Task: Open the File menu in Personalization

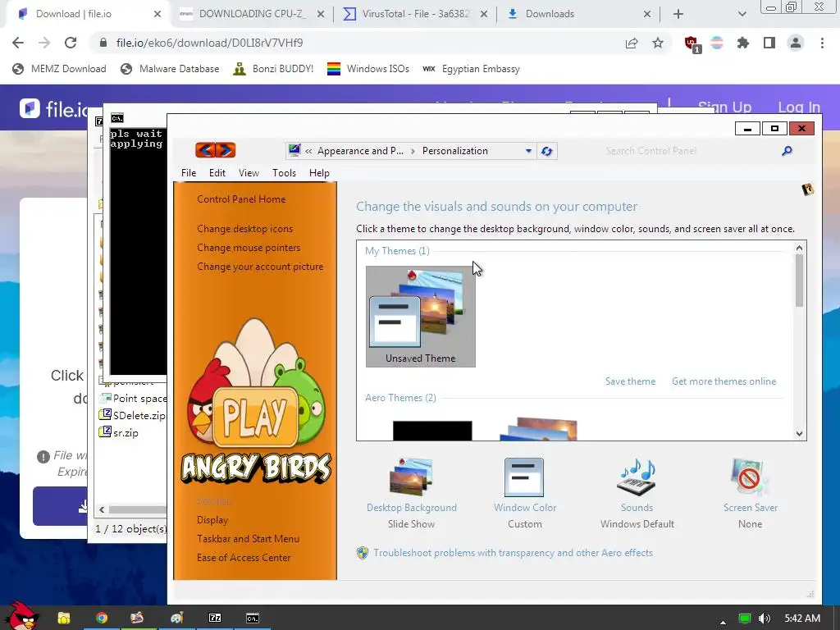Action: pyautogui.click(x=189, y=173)
